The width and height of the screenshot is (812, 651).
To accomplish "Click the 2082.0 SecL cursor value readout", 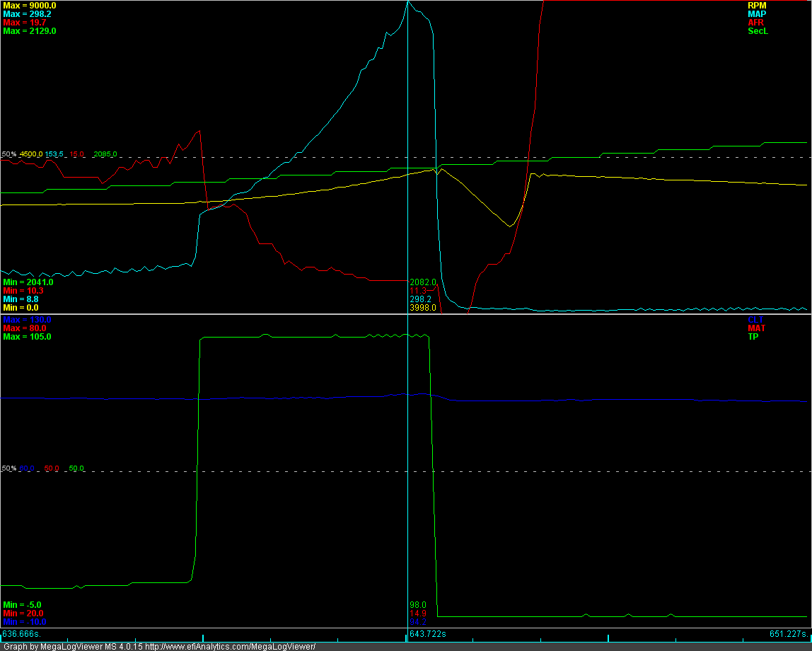I will click(422, 282).
